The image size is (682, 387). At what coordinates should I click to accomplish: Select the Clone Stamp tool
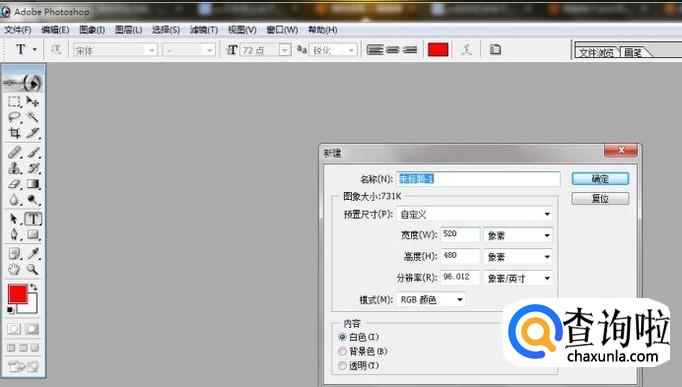pos(14,168)
